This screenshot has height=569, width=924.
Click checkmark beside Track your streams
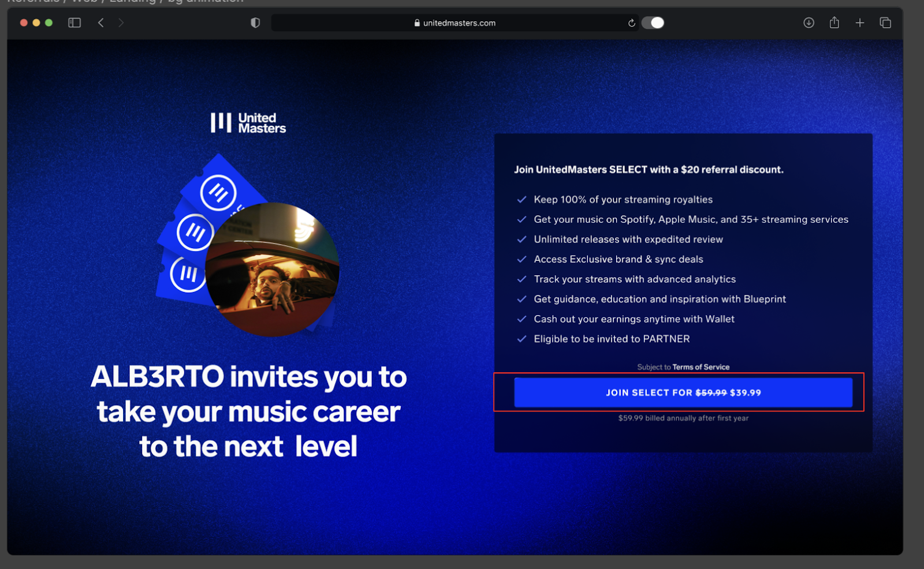(521, 279)
